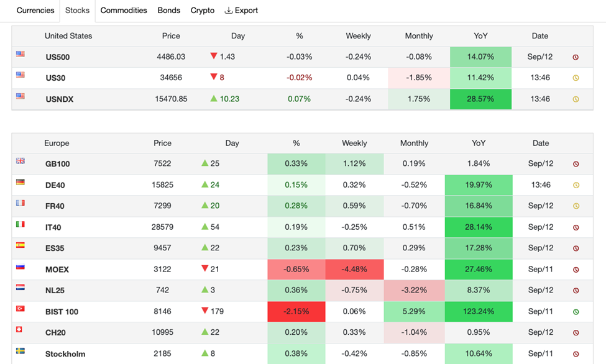Select the Crypto tab
The width and height of the screenshot is (606, 364).
coord(203,11)
